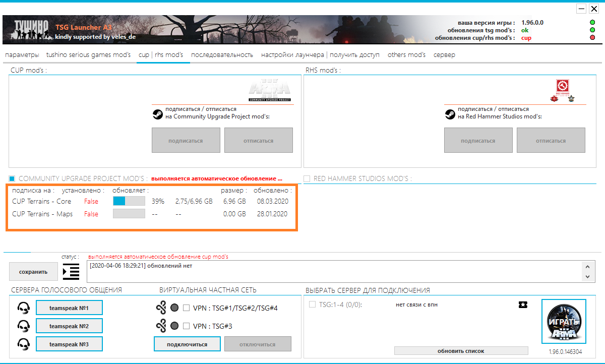The image size is (605, 364).
Task: Click gray status dot for VPN : TSG#3
Action: pyautogui.click(x=174, y=326)
